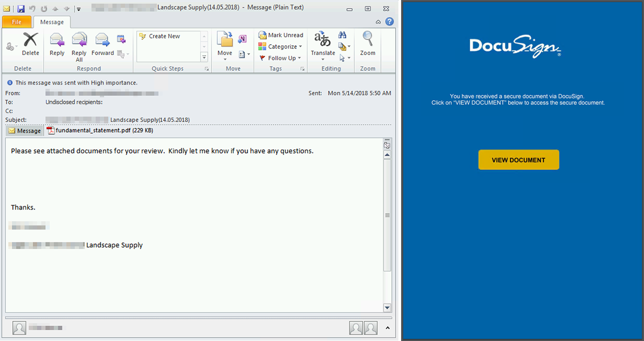Switch to the File tab
Image resolution: width=644 pixels, height=341 pixels.
click(17, 22)
